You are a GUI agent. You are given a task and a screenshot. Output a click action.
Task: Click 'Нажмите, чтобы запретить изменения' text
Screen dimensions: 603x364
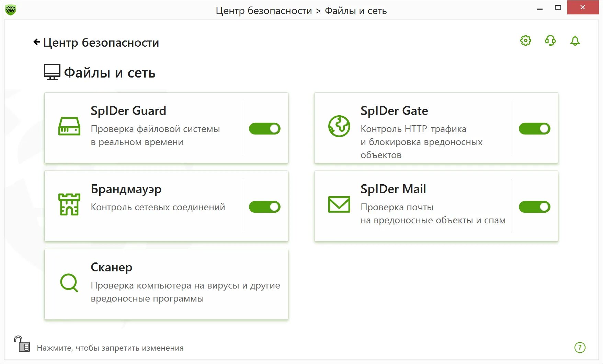pos(110,348)
